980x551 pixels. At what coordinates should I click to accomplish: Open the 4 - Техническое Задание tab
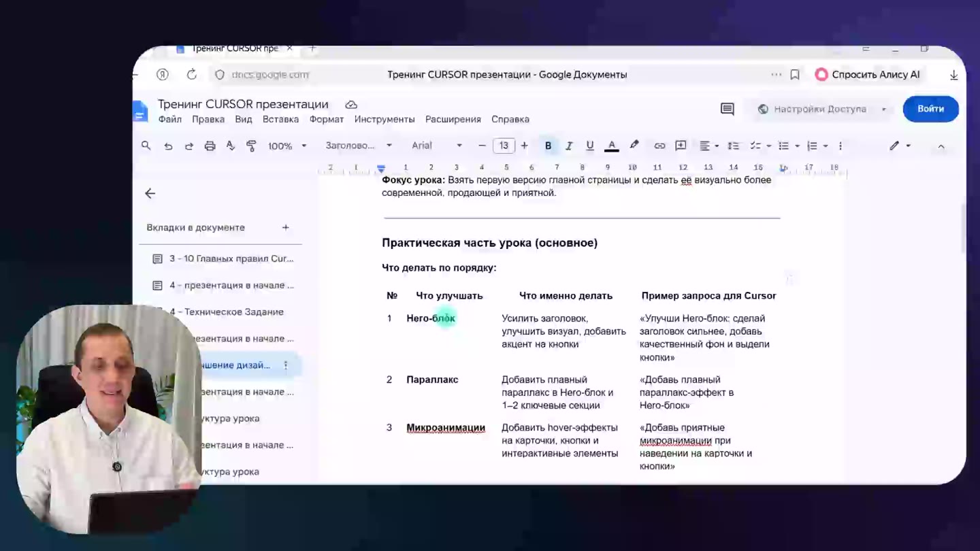tap(223, 312)
